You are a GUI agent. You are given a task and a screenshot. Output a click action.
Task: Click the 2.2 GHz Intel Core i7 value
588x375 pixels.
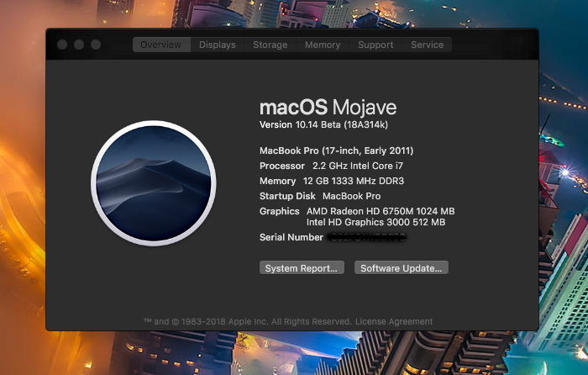pyautogui.click(x=358, y=166)
